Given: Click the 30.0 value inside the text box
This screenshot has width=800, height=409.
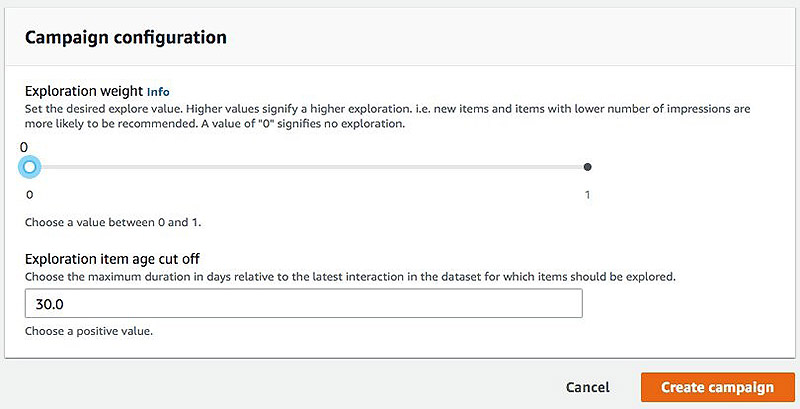Looking at the screenshot, I should 49,304.
